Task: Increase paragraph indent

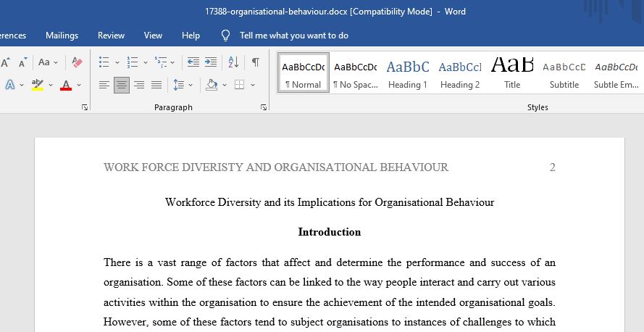Action: tap(211, 62)
